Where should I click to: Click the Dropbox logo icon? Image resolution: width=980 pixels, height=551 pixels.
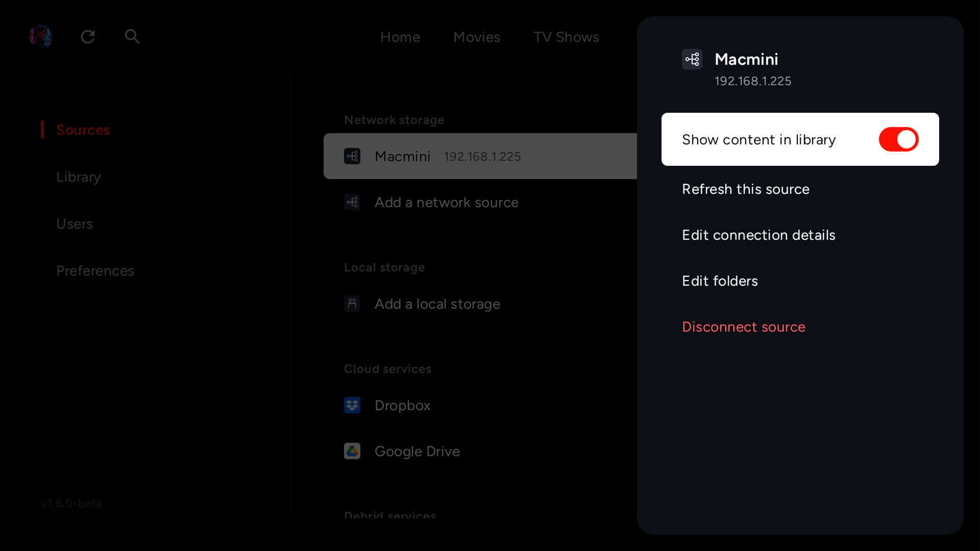point(352,405)
